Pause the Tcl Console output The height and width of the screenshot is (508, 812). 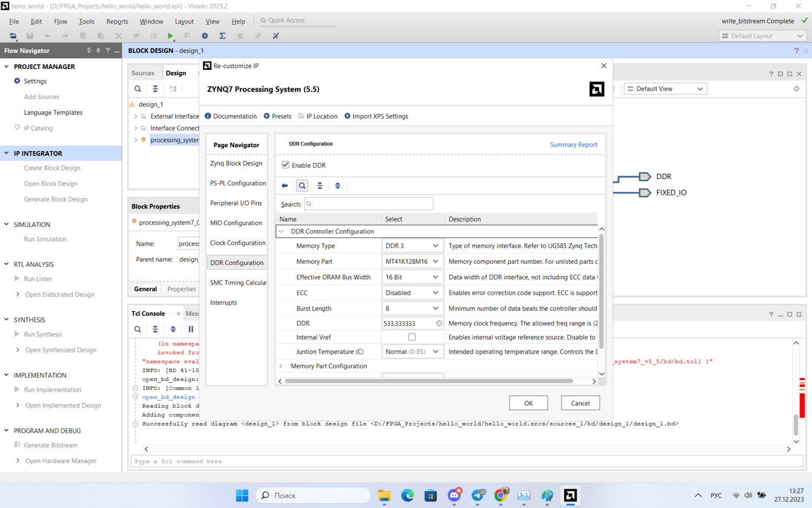point(191,329)
